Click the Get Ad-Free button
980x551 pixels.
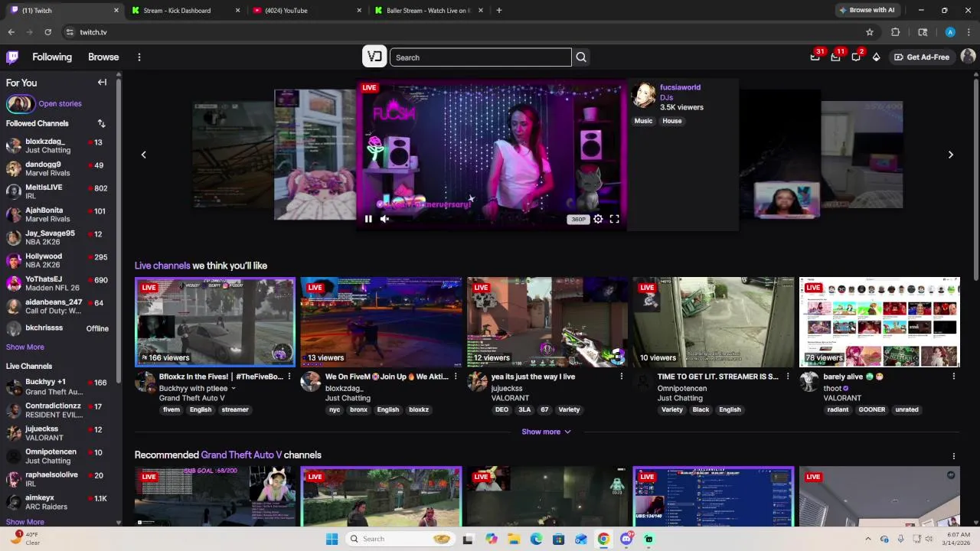(921, 57)
